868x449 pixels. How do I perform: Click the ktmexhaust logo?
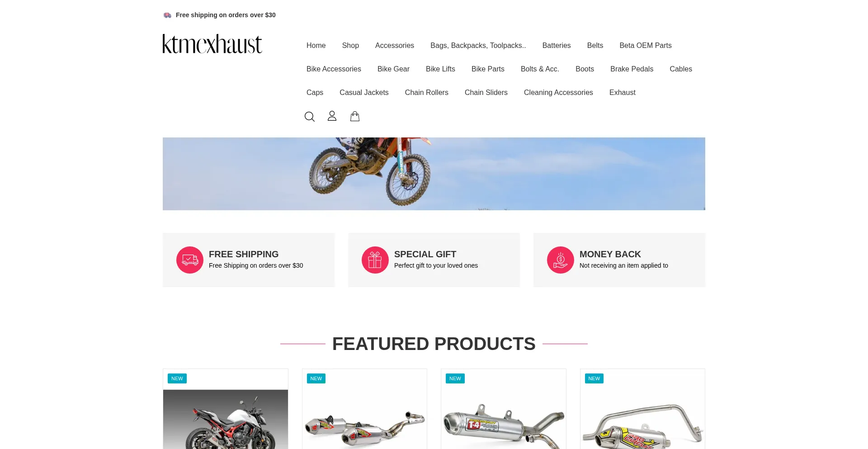pyautogui.click(x=212, y=44)
